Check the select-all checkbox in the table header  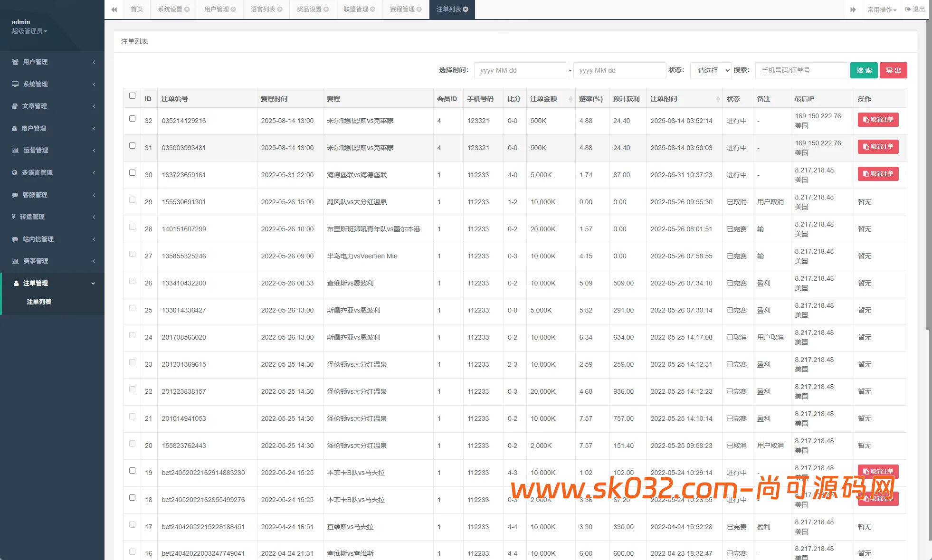click(x=132, y=96)
